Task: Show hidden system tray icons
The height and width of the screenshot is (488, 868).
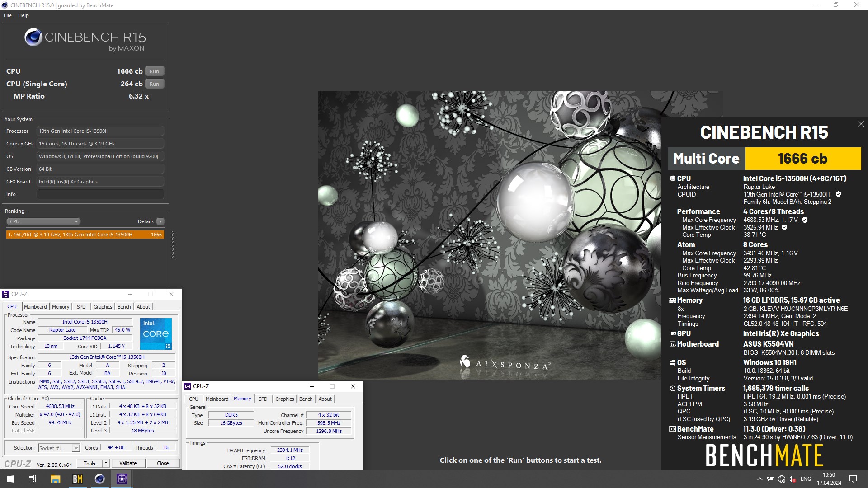Action: pos(760,479)
